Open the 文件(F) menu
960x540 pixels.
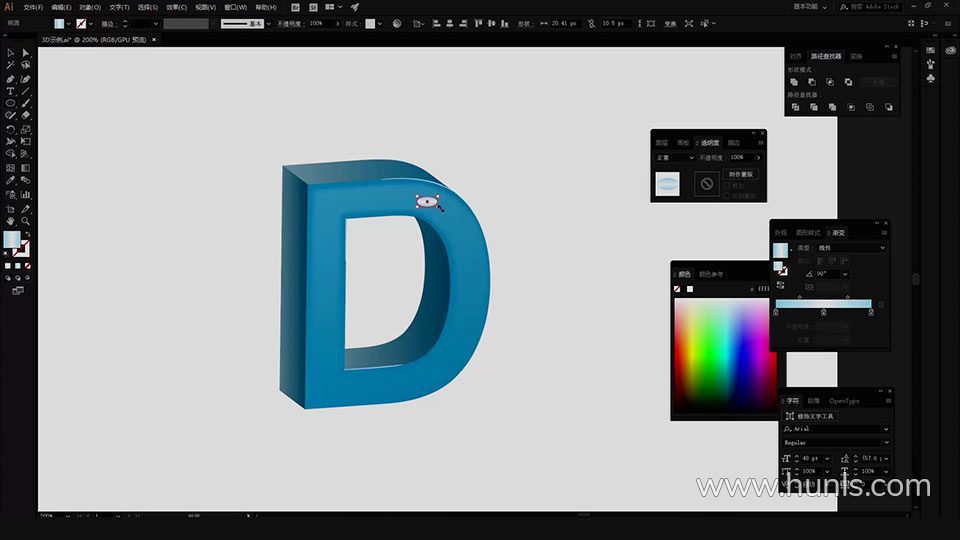tap(33, 7)
